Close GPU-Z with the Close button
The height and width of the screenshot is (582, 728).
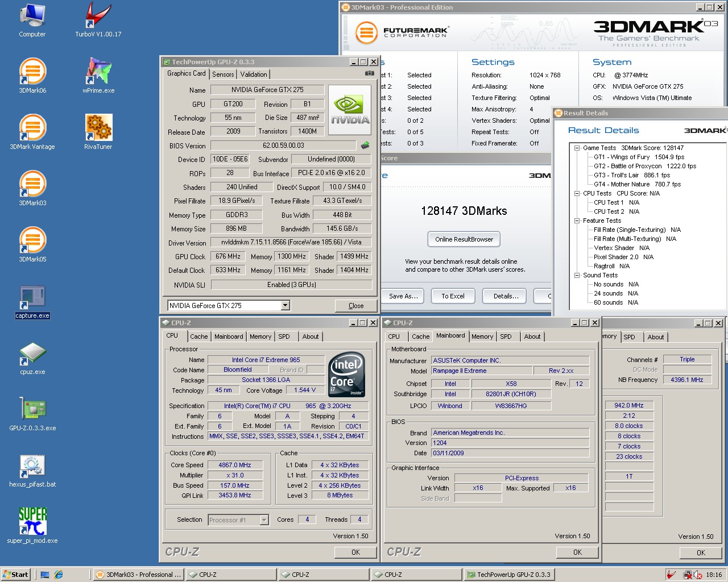(356, 306)
